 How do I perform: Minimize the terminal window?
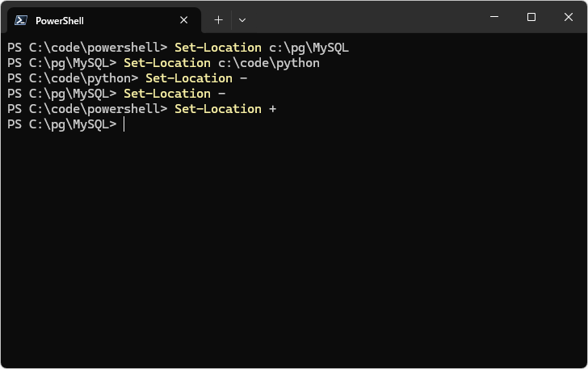(x=494, y=17)
